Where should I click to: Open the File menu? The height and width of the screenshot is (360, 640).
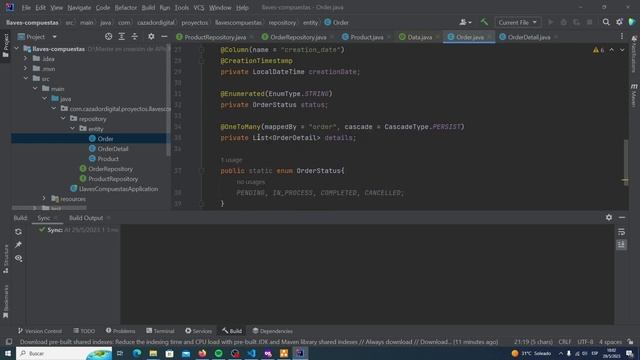(26, 7)
